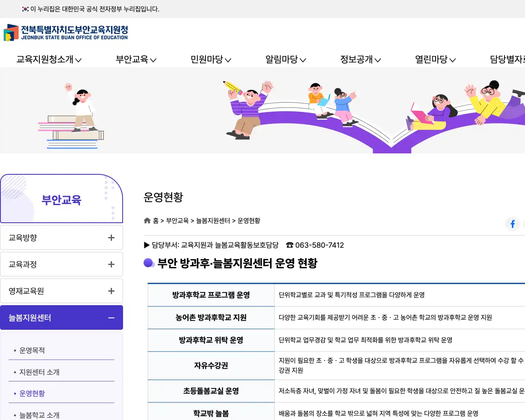The width and height of the screenshot is (525, 420).
Task: Click the 방과후학교 위탁 운영 table cell
Action: tap(211, 340)
